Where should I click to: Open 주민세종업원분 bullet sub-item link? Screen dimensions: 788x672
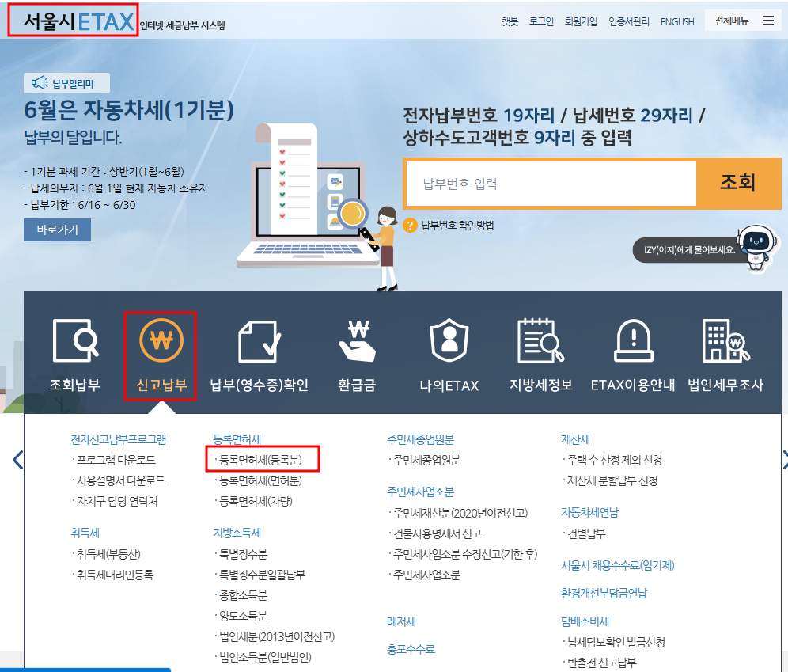426,460
